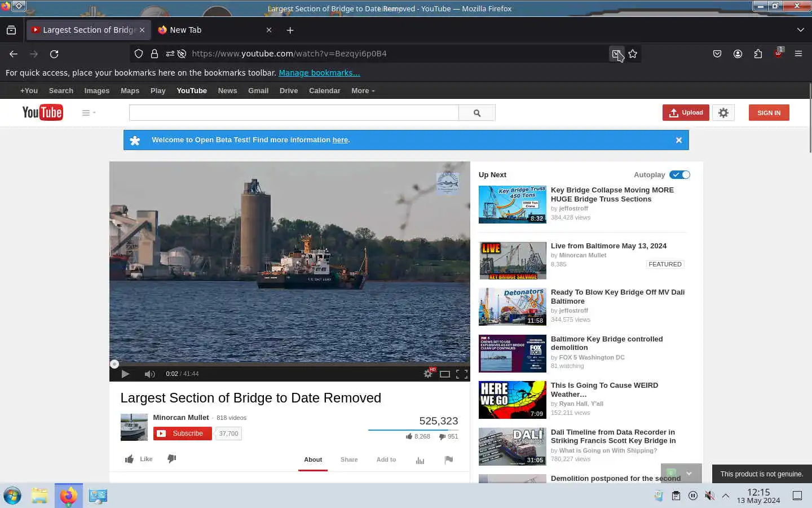
Task: Switch to the New Tab tab
Action: [x=214, y=30]
